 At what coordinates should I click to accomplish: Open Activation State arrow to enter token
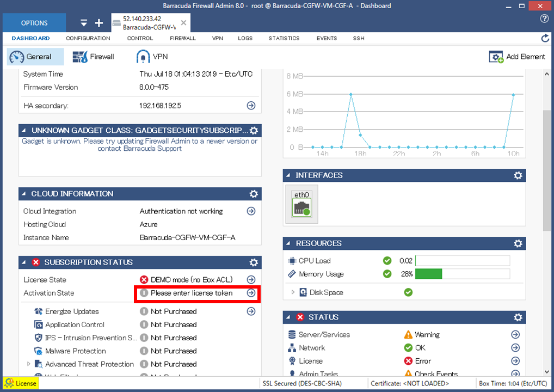251,293
